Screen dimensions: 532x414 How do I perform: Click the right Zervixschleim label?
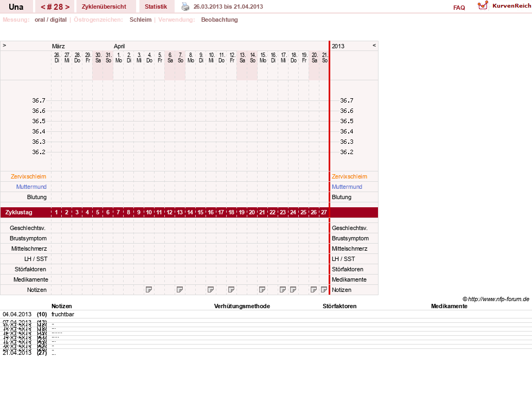tap(349, 176)
